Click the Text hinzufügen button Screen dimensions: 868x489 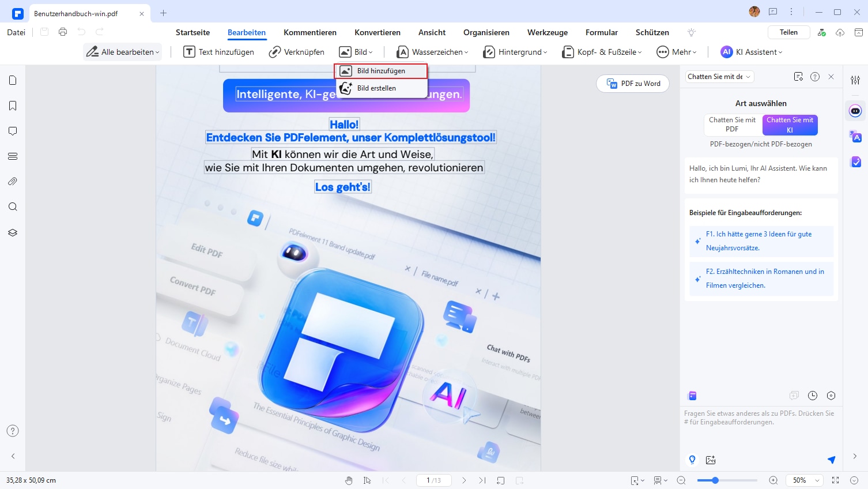pos(218,52)
